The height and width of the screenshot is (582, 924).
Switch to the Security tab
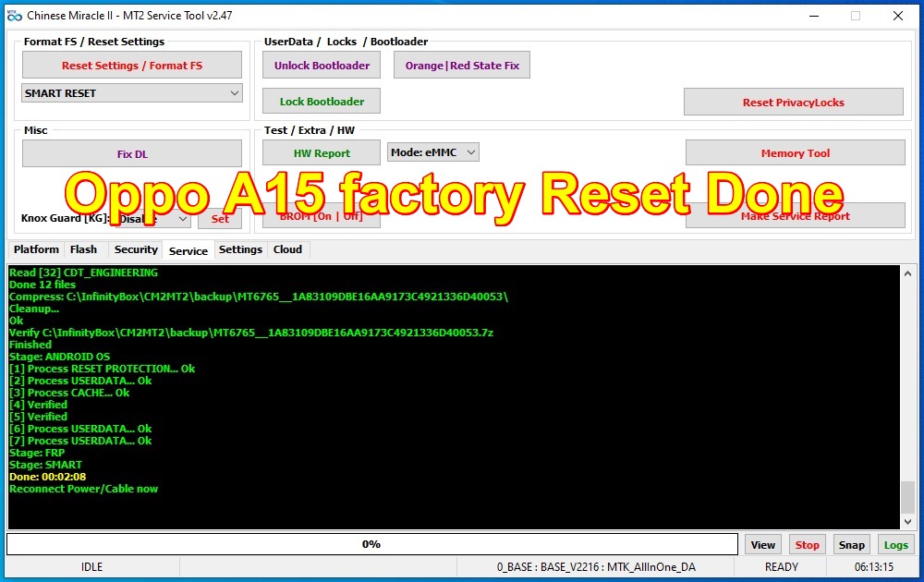coord(136,249)
